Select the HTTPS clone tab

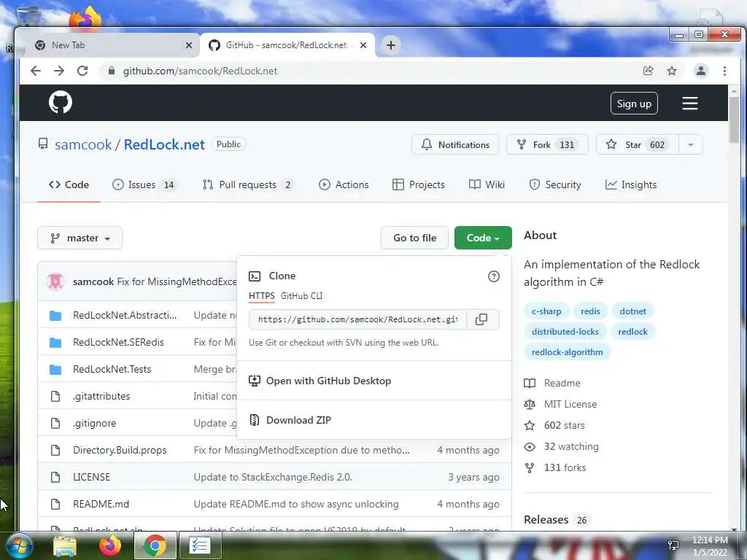(262, 296)
